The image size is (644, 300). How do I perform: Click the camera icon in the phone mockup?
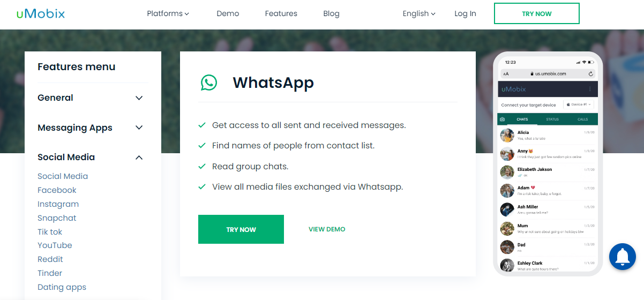pos(503,119)
